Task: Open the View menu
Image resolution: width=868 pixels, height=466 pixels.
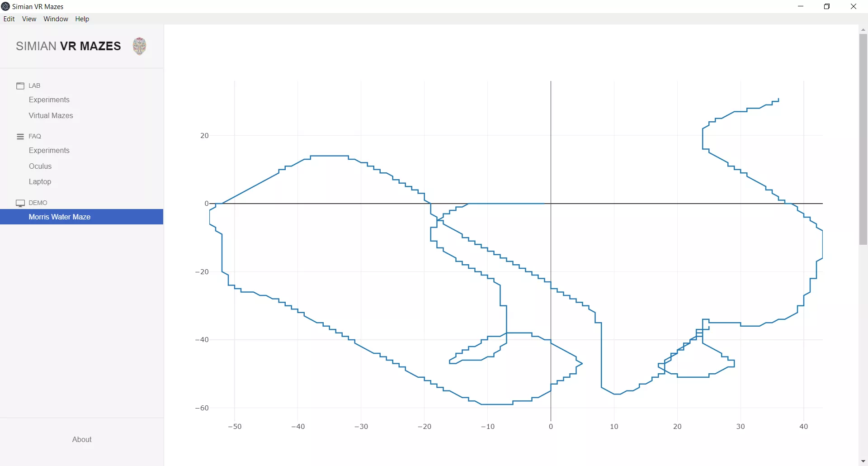Action: (x=29, y=19)
